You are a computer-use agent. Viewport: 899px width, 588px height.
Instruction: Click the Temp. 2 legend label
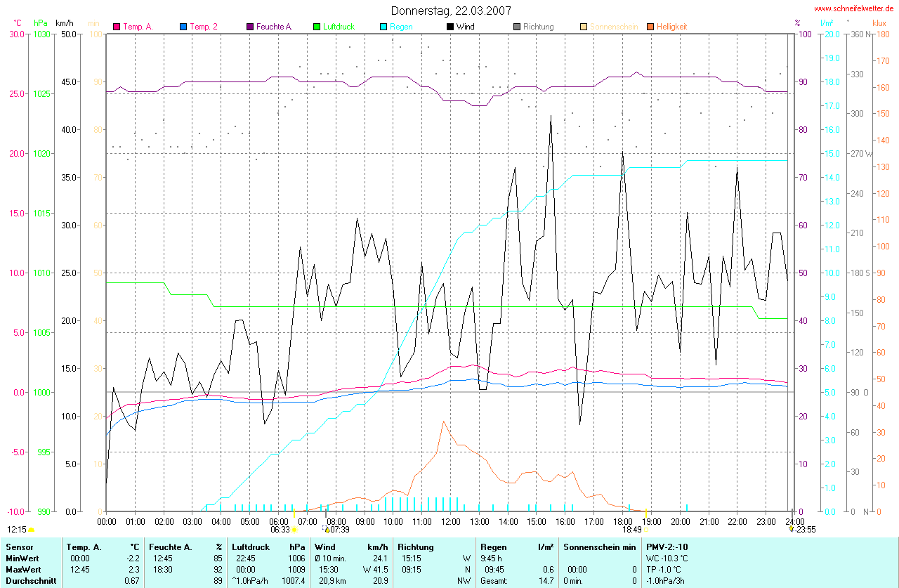(204, 27)
